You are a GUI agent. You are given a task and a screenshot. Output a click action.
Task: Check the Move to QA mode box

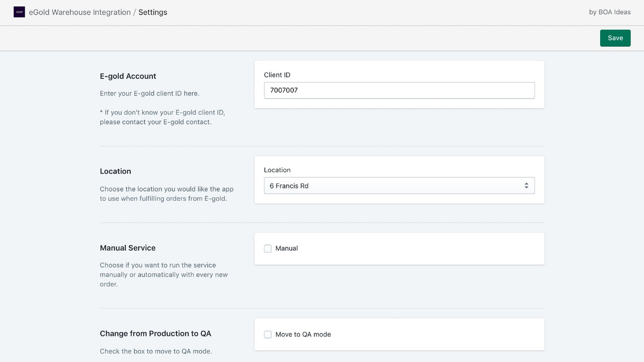tap(268, 334)
